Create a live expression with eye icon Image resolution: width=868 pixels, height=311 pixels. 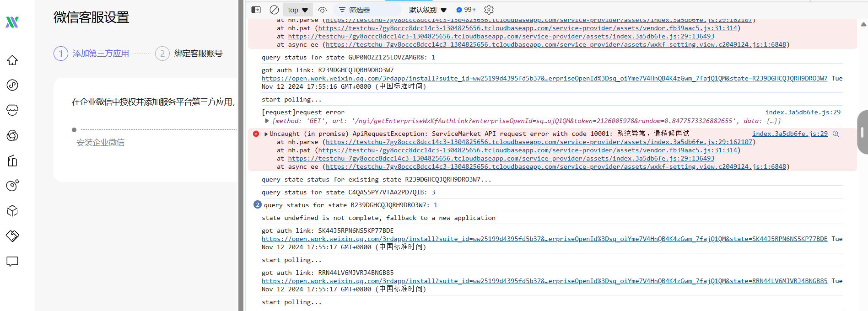pos(323,10)
